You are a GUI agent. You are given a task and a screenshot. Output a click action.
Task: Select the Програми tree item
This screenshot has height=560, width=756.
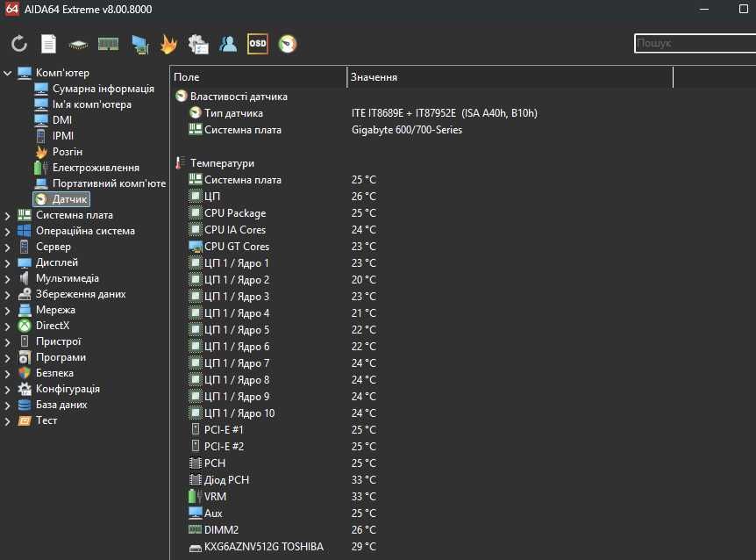pos(61,357)
